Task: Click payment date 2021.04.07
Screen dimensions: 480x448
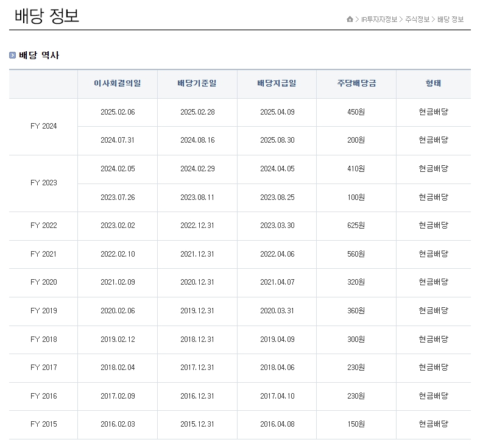Action: pos(277,282)
